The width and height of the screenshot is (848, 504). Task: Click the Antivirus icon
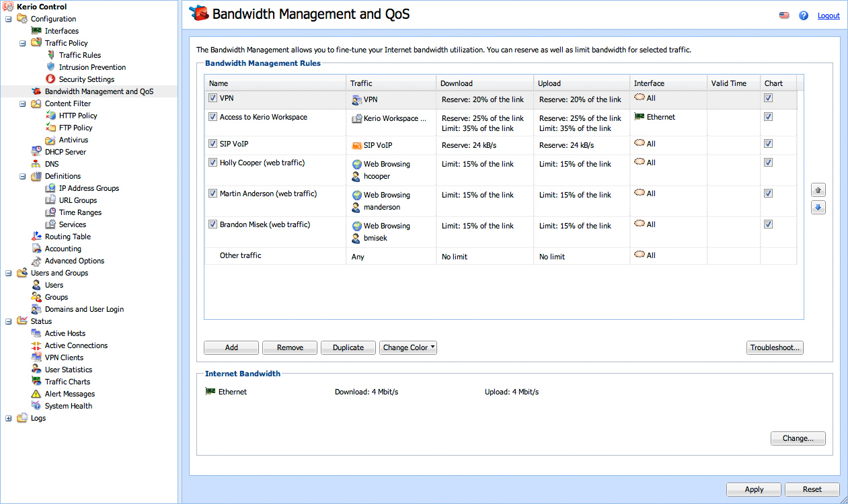(x=51, y=140)
